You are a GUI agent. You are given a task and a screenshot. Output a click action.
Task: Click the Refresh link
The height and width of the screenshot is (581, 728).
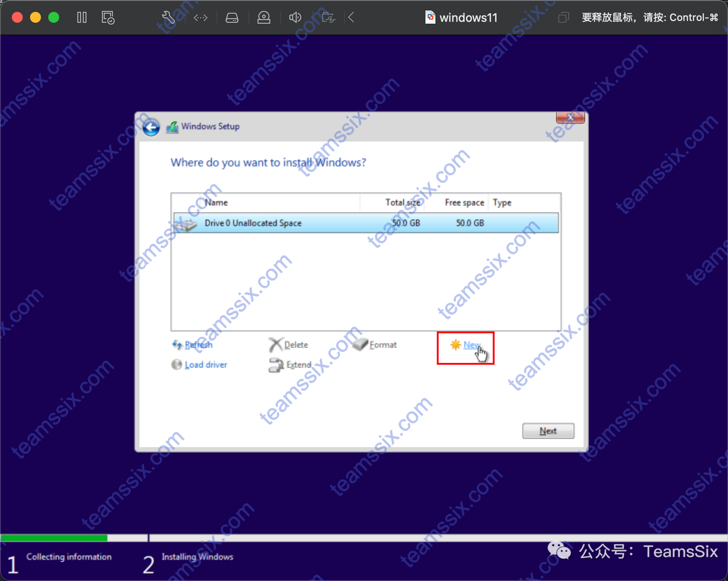coord(198,345)
